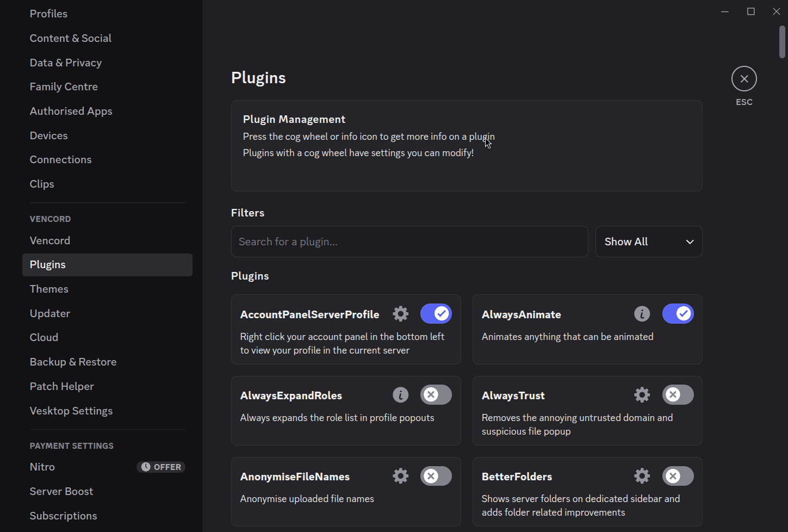Go to Clips settings

click(x=107, y=184)
